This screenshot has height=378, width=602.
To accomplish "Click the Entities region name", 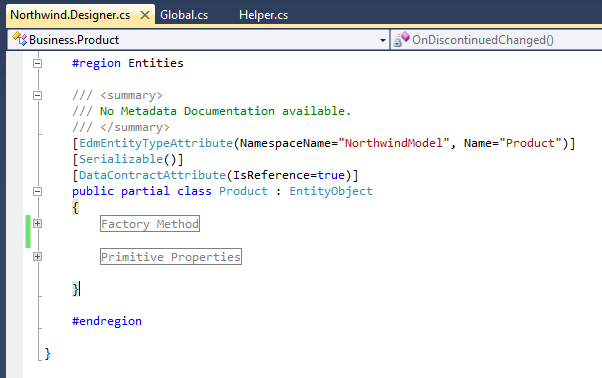I will coord(156,63).
